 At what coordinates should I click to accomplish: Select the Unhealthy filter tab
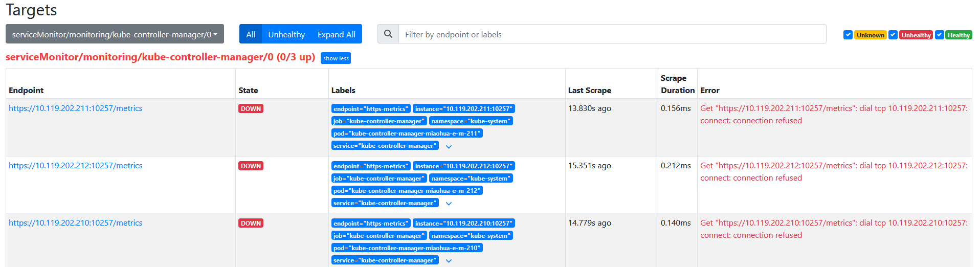pos(286,34)
